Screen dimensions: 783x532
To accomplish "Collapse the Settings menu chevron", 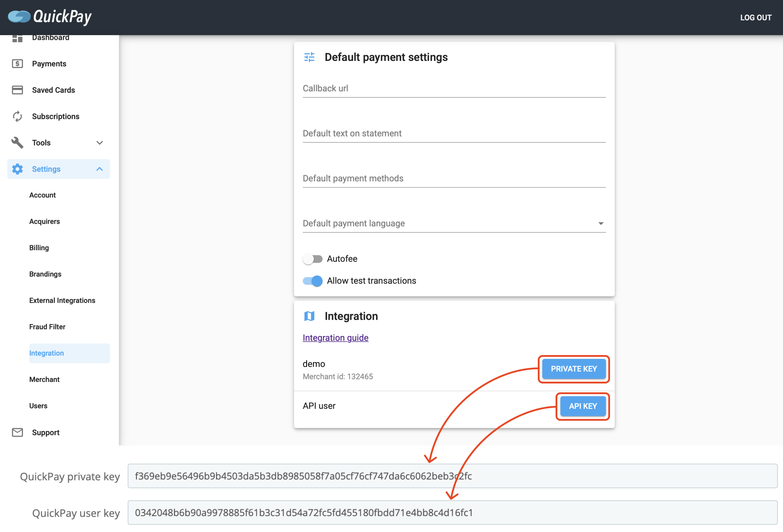I will coord(100,169).
